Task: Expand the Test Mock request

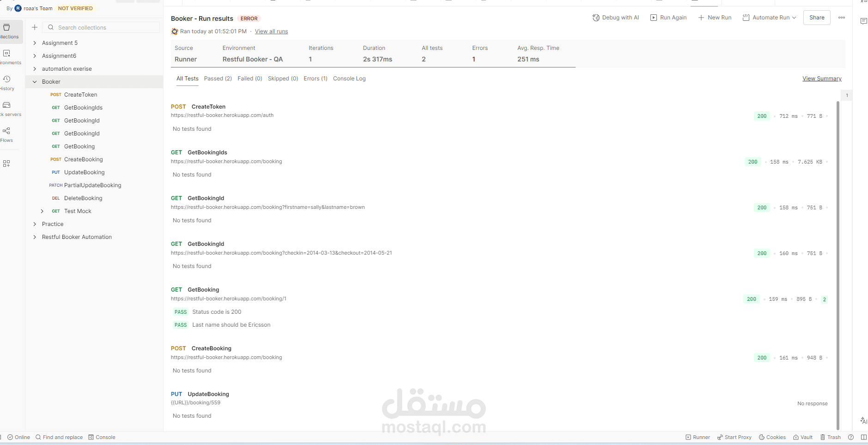Action: (42, 211)
